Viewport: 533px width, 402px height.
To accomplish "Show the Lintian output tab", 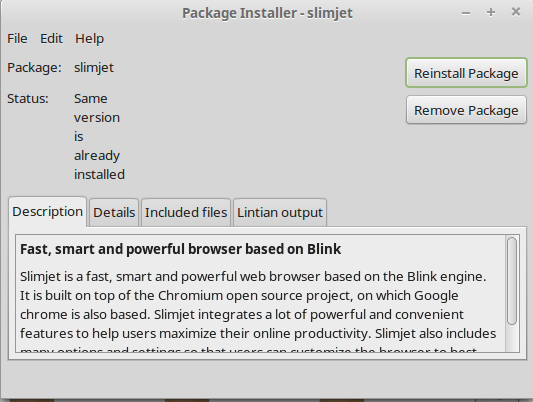I will (280, 213).
